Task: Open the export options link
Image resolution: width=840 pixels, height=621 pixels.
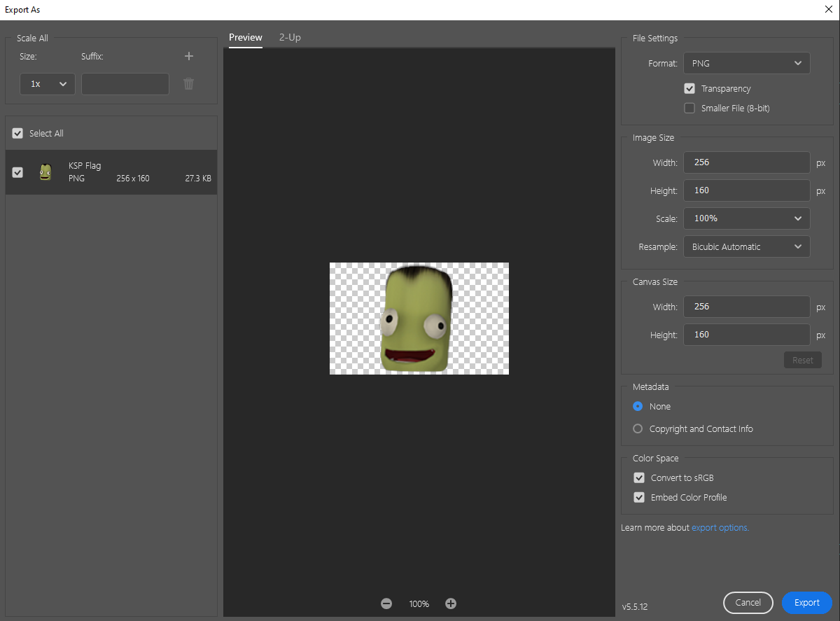Action: [x=720, y=528]
